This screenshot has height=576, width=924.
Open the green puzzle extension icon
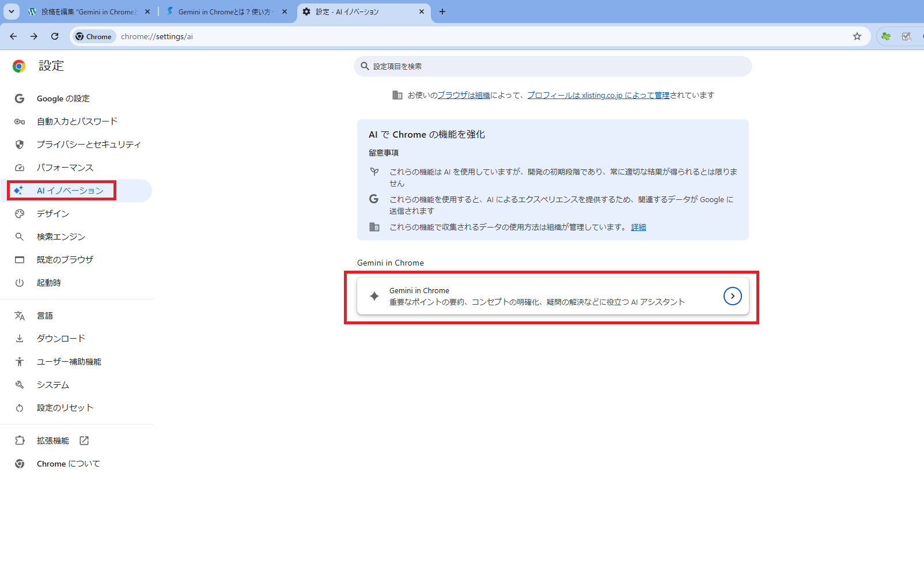pyautogui.click(x=886, y=36)
